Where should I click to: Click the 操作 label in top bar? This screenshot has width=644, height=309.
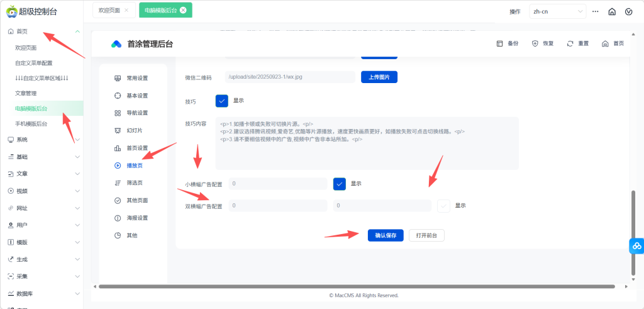point(515,11)
